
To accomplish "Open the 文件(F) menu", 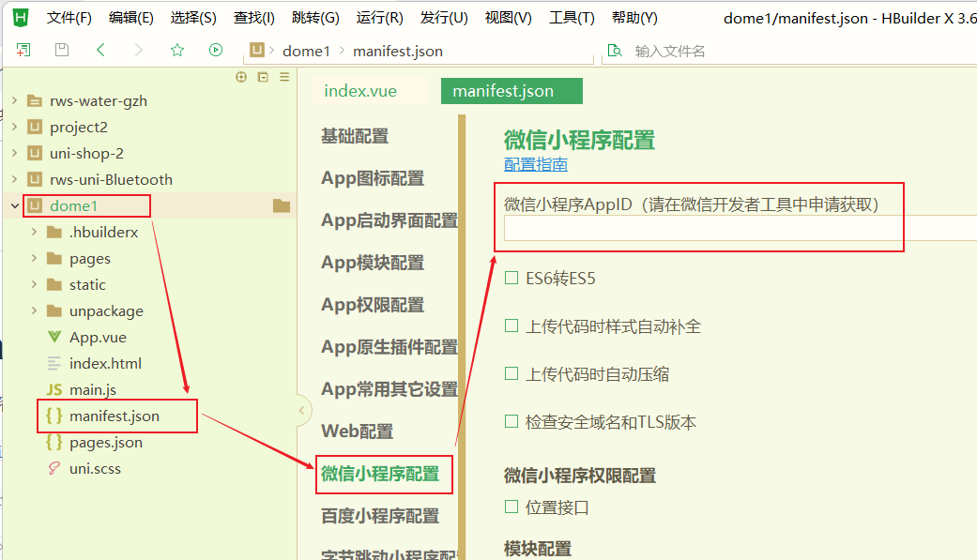I will 69,18.
